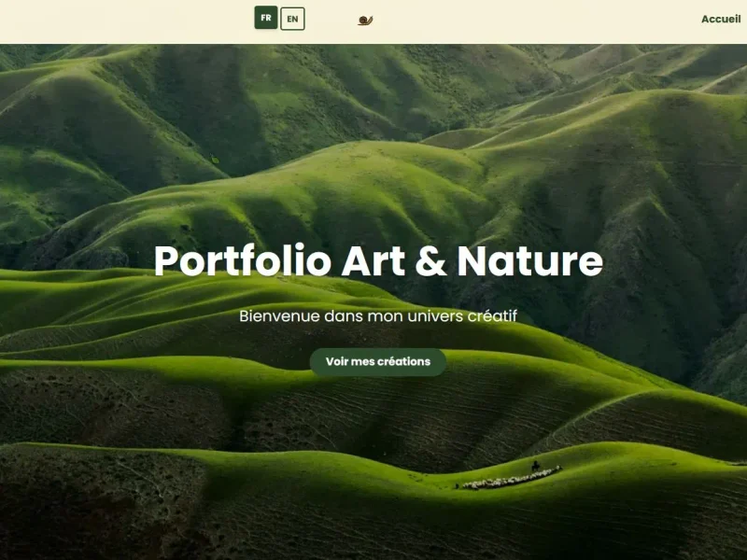The width and height of the screenshot is (747, 560).
Task: Click the Bienvenue dans mon univers créatif subtitle
Action: tap(378, 315)
